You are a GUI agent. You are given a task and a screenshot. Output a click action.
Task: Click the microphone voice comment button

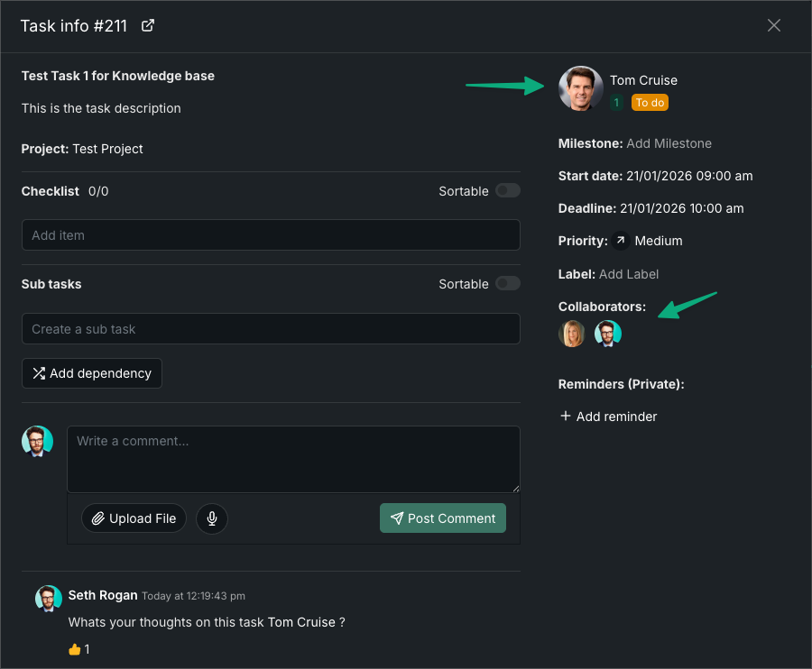pyautogui.click(x=212, y=518)
